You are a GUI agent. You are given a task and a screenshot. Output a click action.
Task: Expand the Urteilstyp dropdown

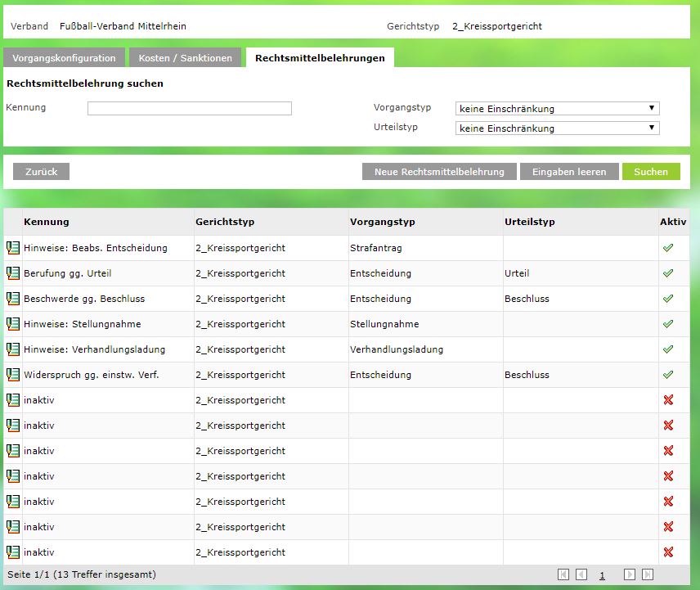(557, 128)
